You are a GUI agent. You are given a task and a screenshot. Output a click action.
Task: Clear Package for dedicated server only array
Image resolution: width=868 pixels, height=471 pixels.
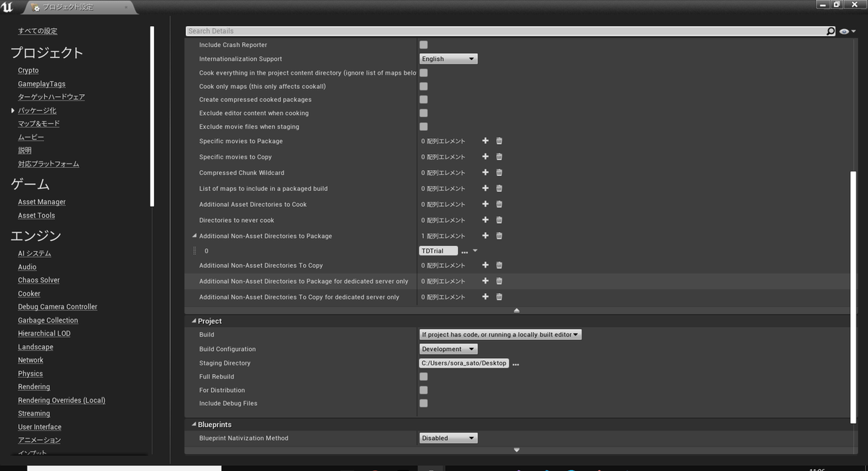coord(499,281)
